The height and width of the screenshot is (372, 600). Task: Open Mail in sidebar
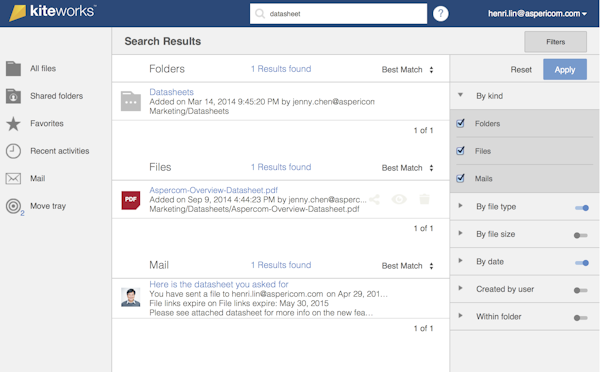pyautogui.click(x=38, y=179)
